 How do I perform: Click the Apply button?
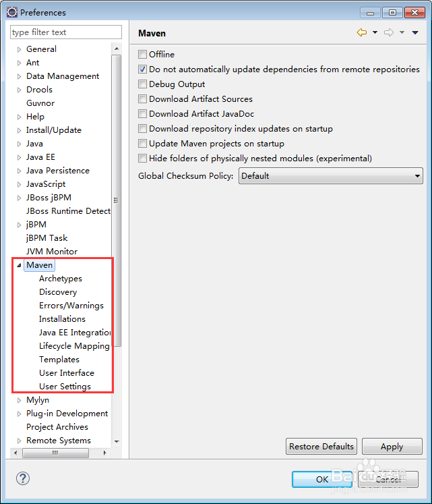pos(392,446)
